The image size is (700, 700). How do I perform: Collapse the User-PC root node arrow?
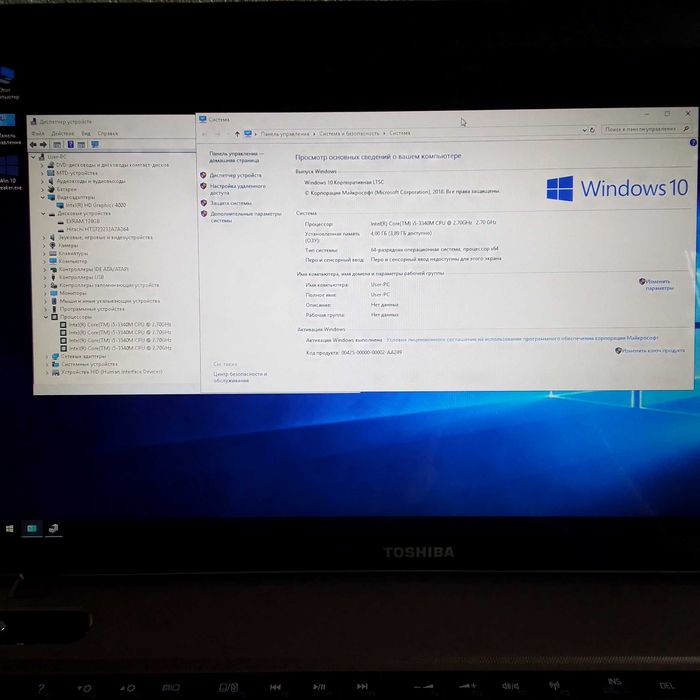(33, 157)
